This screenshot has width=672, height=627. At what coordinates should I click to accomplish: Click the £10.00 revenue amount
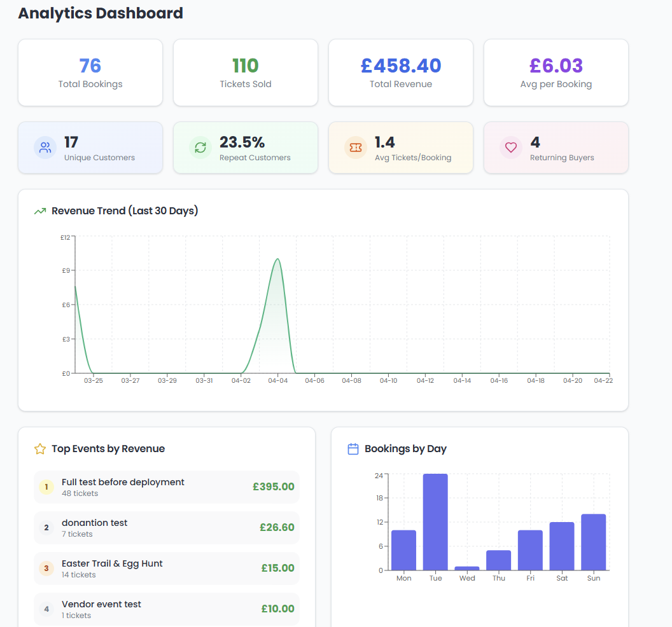point(277,609)
